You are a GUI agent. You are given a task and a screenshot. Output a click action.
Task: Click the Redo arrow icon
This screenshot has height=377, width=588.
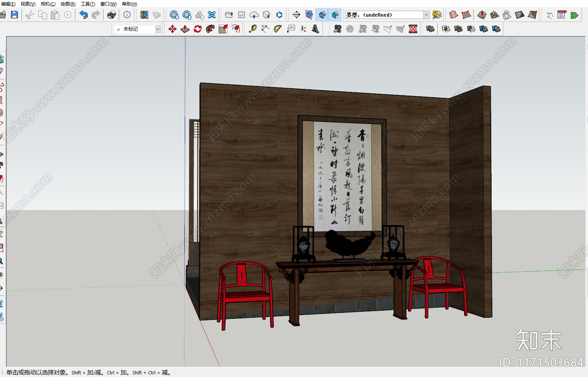click(x=96, y=15)
